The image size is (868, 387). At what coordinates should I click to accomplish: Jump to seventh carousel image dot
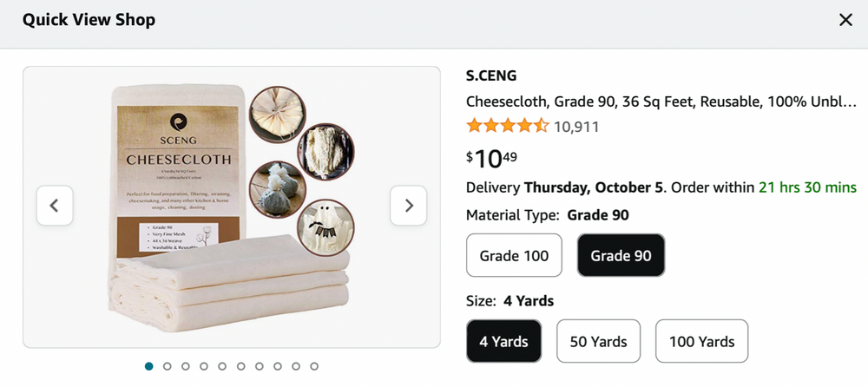point(259,366)
